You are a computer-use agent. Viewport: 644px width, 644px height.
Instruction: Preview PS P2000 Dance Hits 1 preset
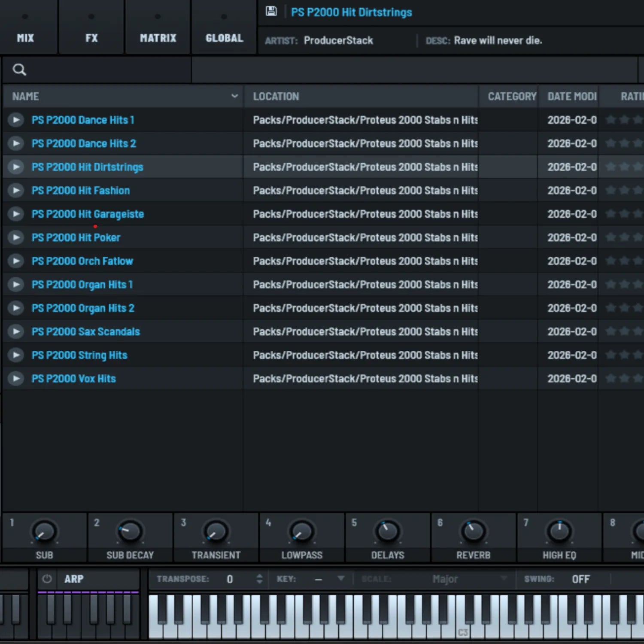coord(16,120)
